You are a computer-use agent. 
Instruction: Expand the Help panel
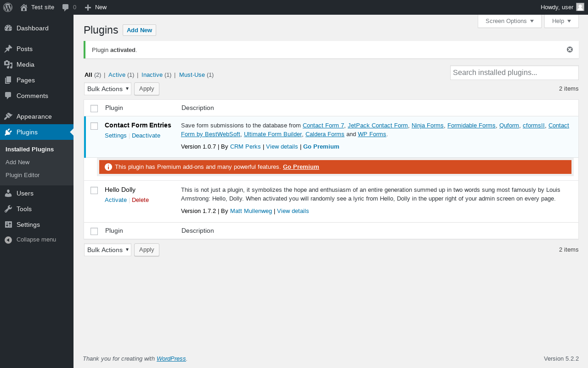tap(561, 21)
